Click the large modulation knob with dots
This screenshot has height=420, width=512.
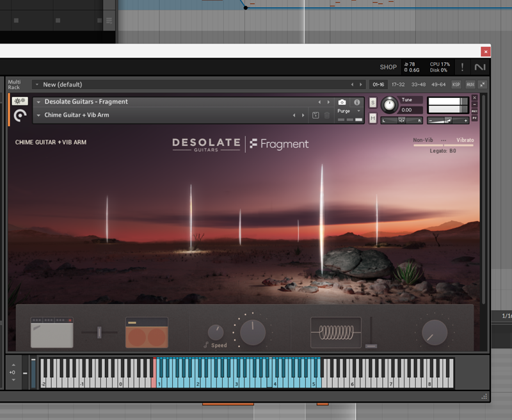click(253, 332)
